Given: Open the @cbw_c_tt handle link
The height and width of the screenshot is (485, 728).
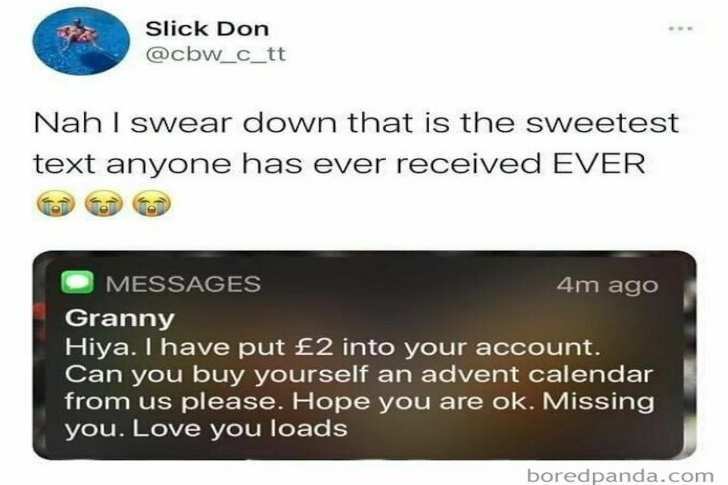Looking at the screenshot, I should pyautogui.click(x=215, y=54).
